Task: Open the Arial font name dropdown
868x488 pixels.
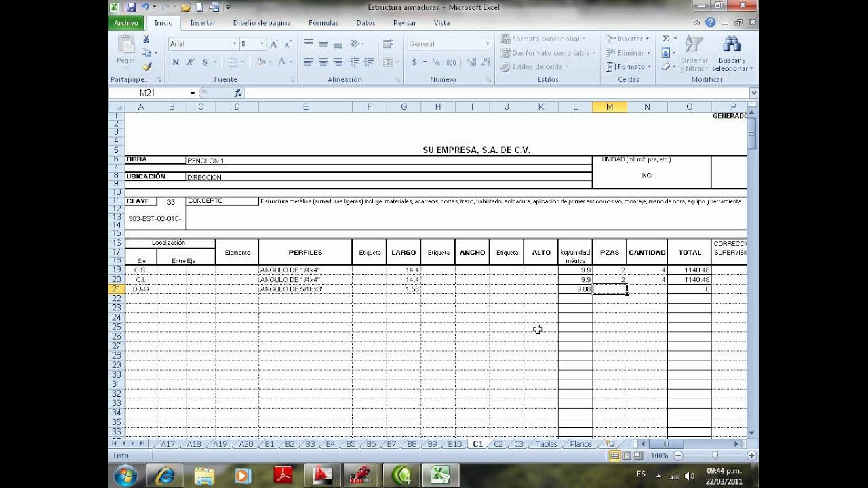Action: click(x=235, y=44)
